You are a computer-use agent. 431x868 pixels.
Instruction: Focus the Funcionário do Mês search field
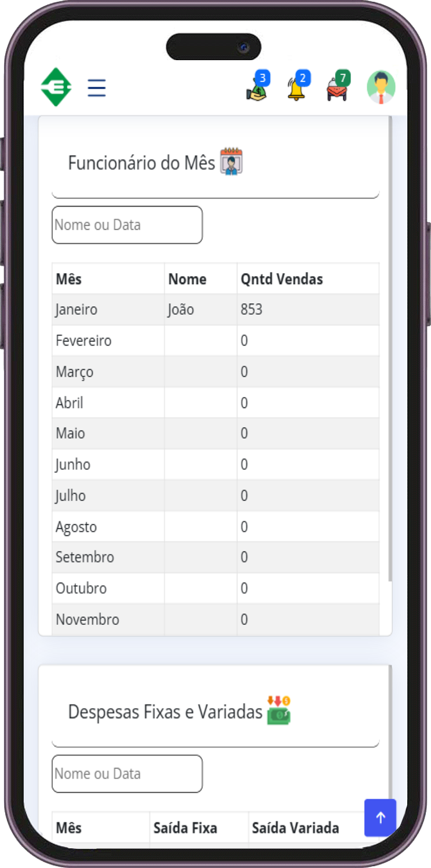127,225
